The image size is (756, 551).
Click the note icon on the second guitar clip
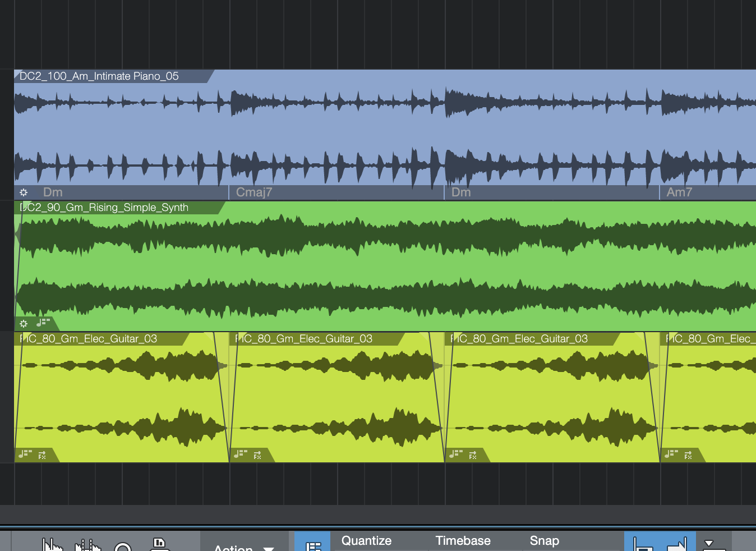(x=241, y=454)
